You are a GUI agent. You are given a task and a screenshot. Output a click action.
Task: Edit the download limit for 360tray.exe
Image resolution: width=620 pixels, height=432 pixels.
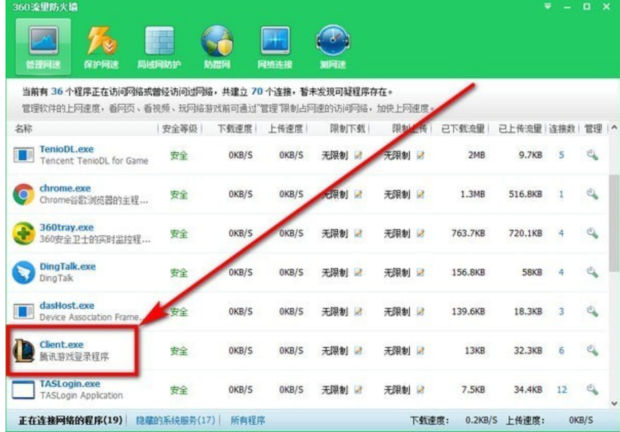[358, 234]
